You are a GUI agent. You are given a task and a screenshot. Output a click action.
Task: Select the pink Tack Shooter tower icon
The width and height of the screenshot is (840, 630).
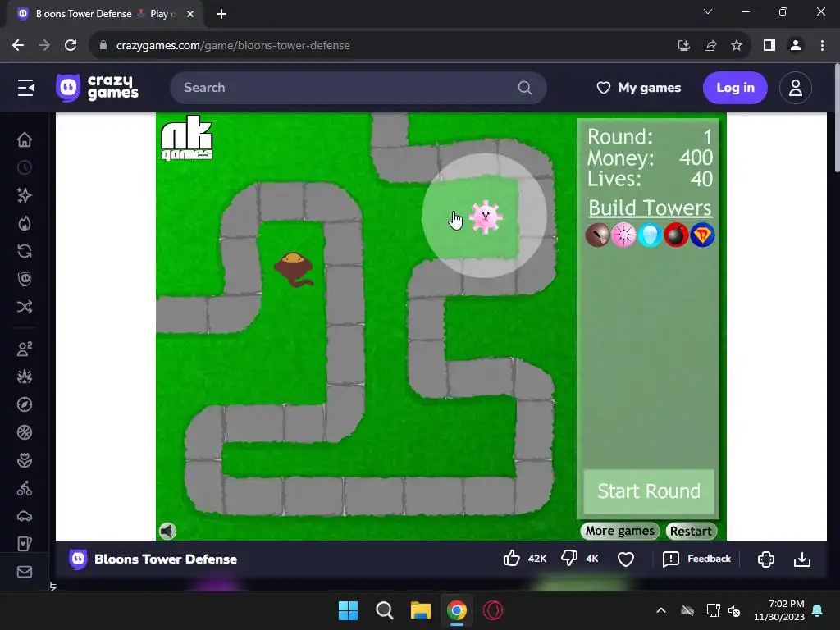pyautogui.click(x=623, y=235)
